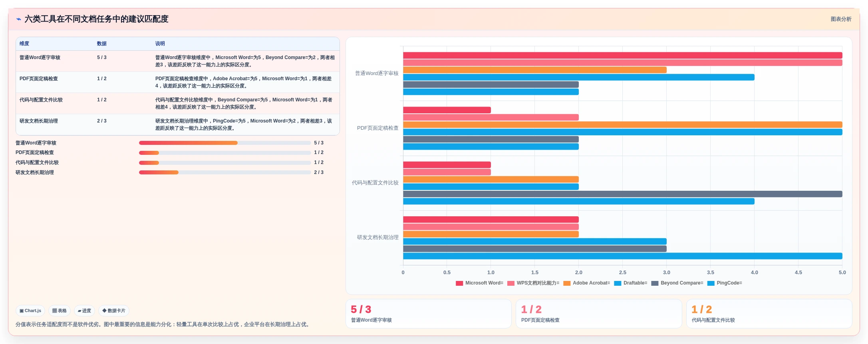The image size is (868, 344).
Task: Click the description starting 普通Word逐字审核维度中
Action: [245, 61]
